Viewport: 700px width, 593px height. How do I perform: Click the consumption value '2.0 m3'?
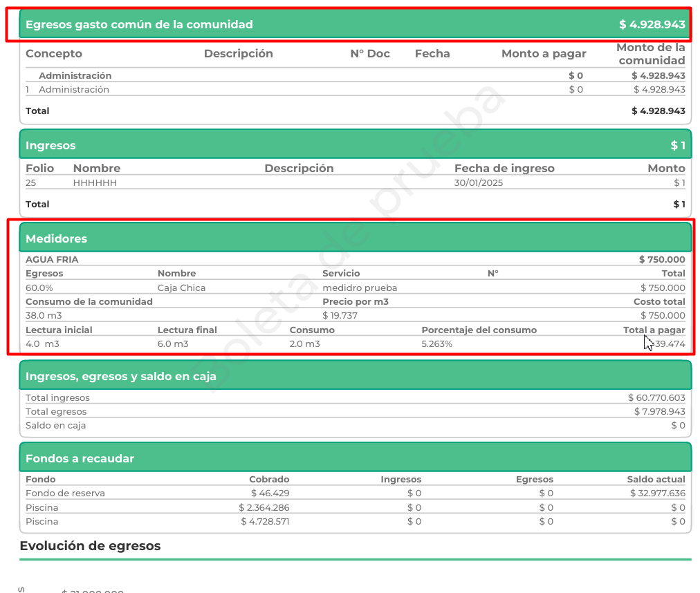click(304, 344)
